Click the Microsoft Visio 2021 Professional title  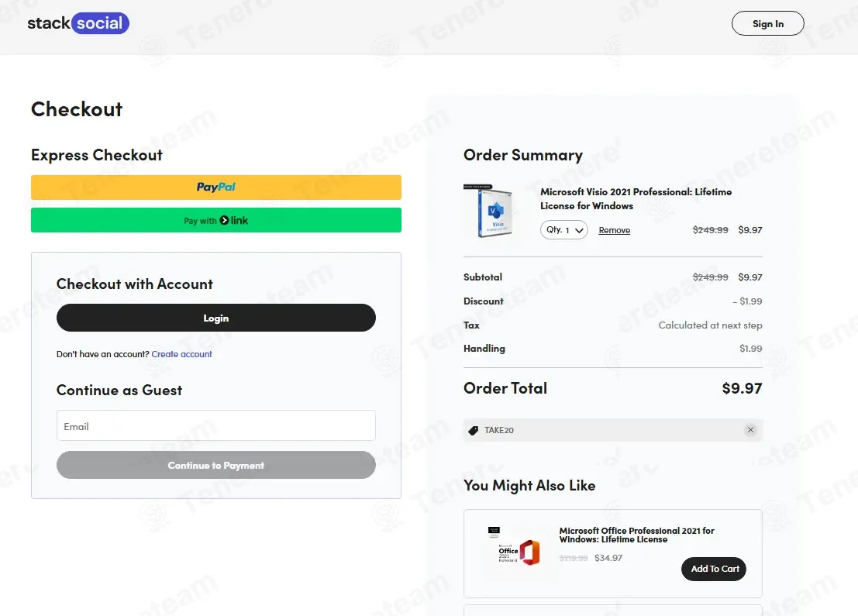click(636, 198)
